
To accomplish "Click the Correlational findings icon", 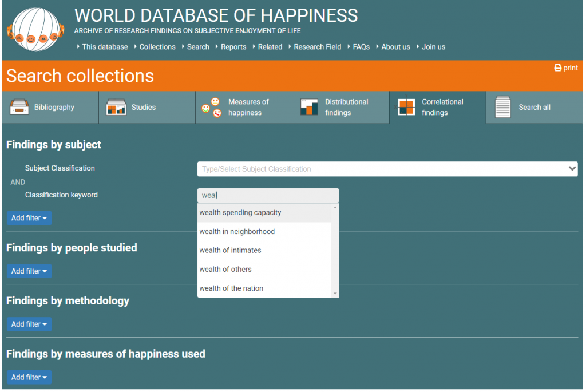I will 406,107.
